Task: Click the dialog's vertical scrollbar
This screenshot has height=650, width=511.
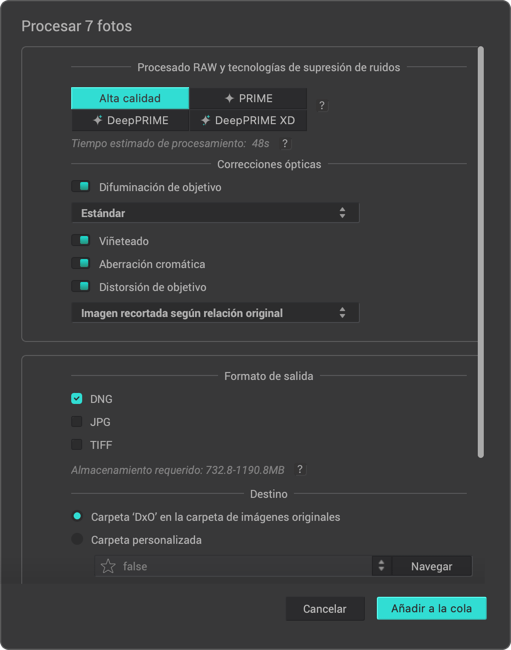Action: coord(481,252)
